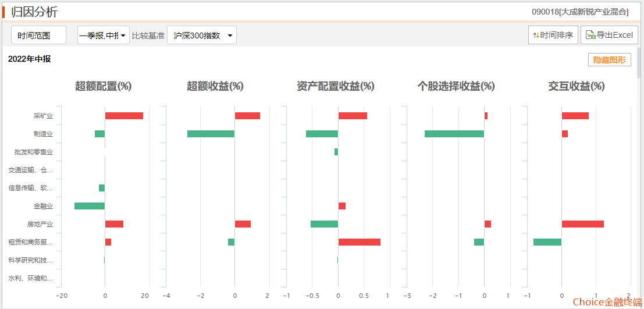Click the green 制造业 bar in 个股选择收益 chart
644x309 pixels.
[454, 134]
